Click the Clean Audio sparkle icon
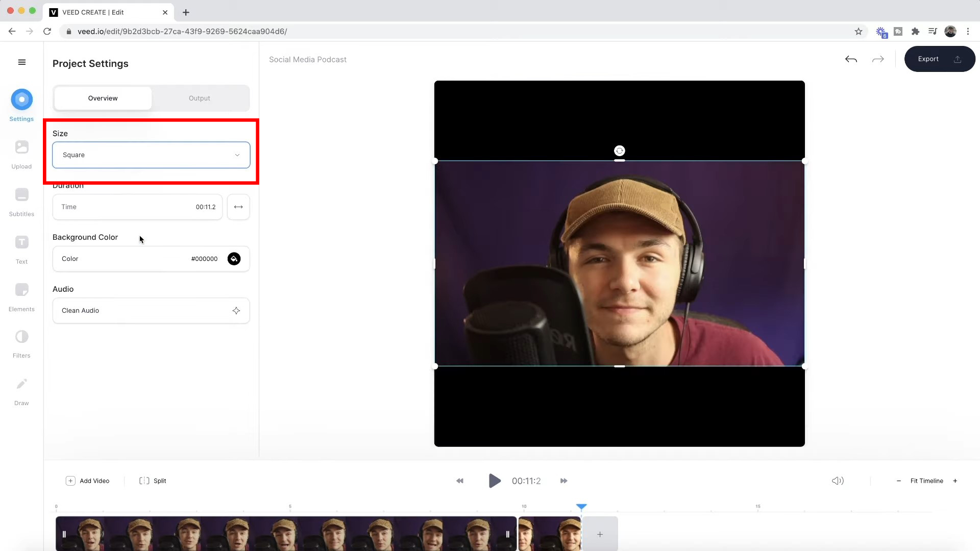Screen dimensions: 980x551 [x=236, y=311]
